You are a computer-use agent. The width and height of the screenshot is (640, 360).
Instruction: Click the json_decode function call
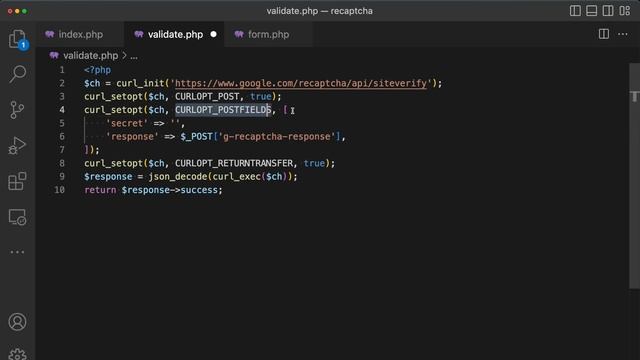pos(178,177)
